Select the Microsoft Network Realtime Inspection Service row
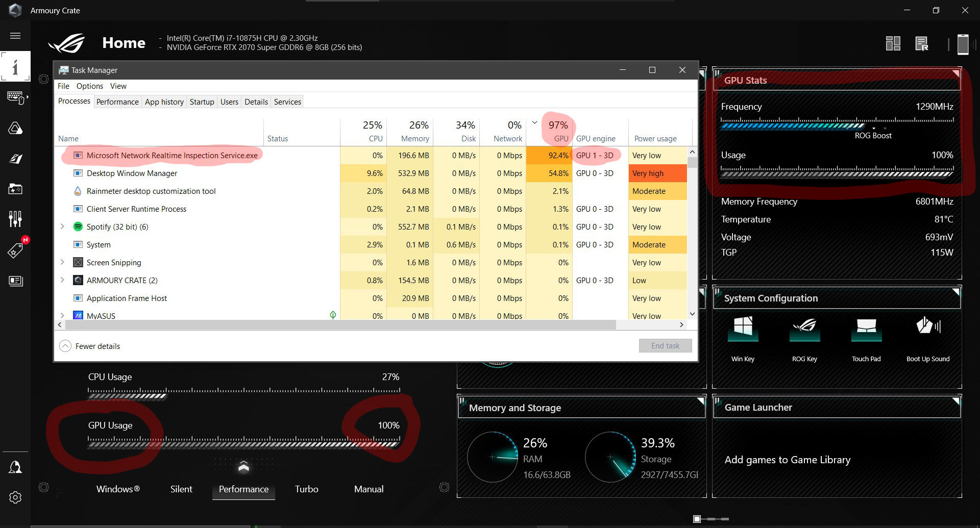Image resolution: width=980 pixels, height=528 pixels. (x=371, y=155)
